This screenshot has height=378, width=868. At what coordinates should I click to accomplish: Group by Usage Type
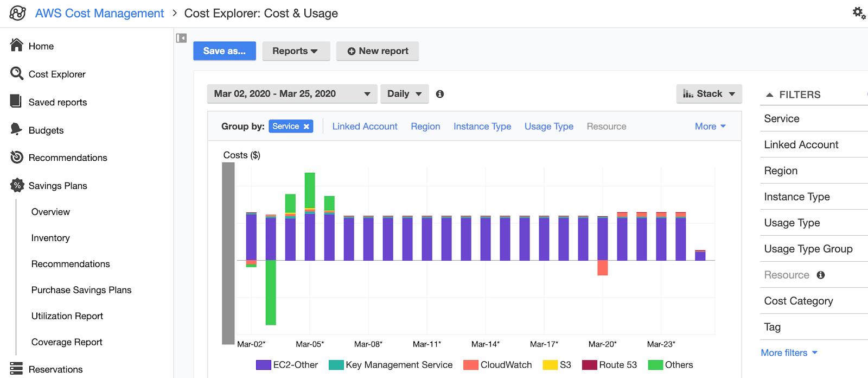[549, 127]
